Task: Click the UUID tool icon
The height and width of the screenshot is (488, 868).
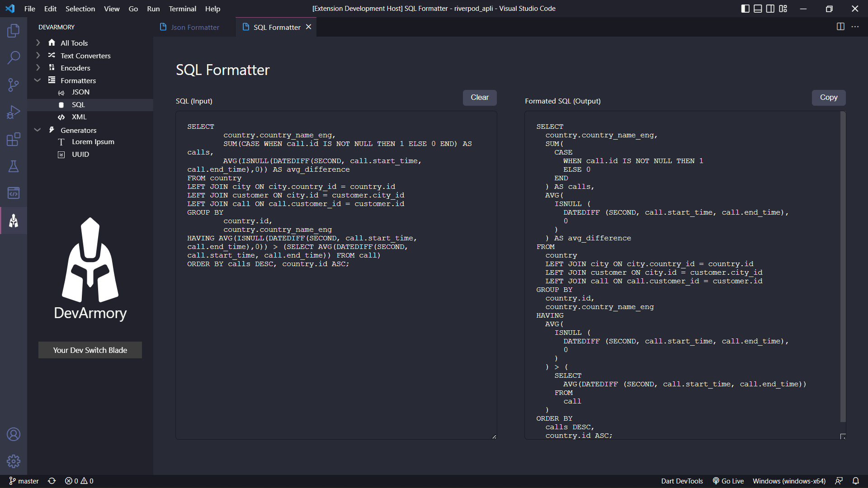Action: [x=61, y=155]
